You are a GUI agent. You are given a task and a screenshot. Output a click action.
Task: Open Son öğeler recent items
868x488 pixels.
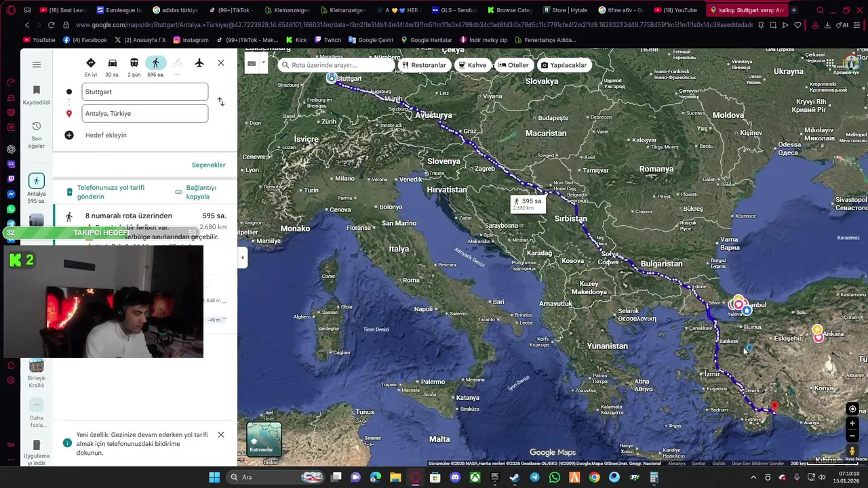click(x=37, y=136)
